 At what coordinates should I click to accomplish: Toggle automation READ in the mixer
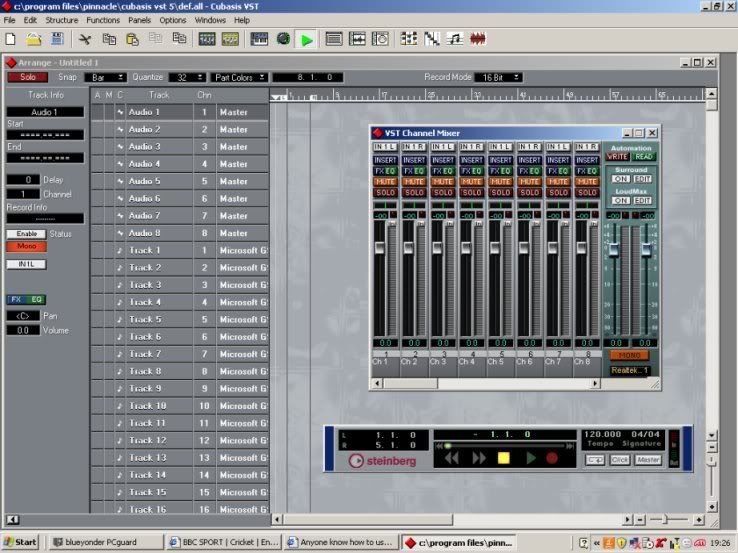tap(643, 157)
